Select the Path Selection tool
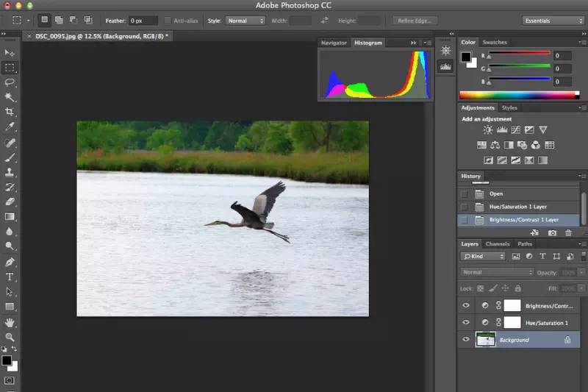588x392 pixels. (x=10, y=292)
